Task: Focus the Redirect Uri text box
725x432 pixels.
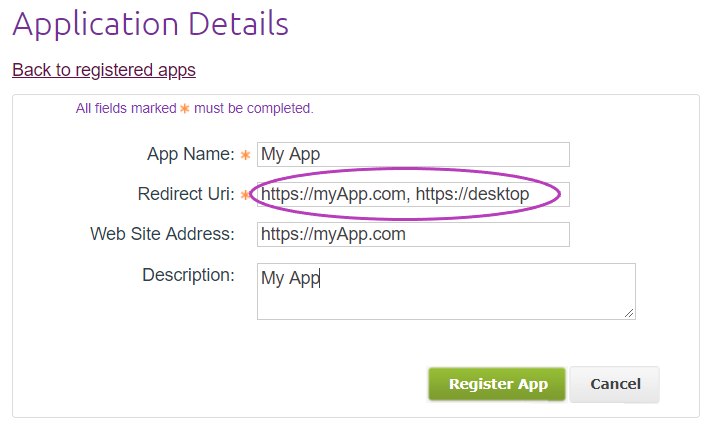Action: [x=413, y=194]
